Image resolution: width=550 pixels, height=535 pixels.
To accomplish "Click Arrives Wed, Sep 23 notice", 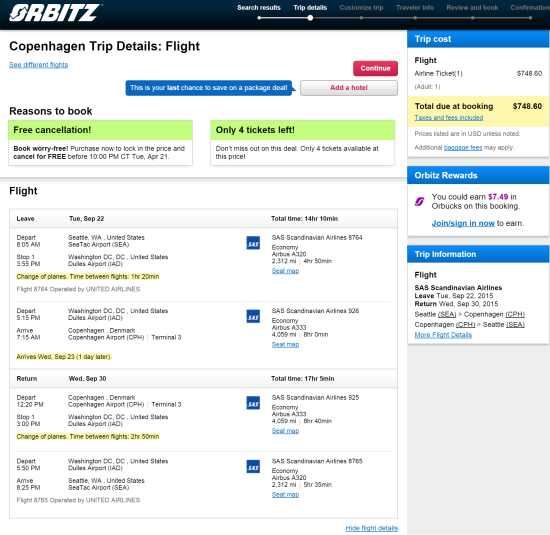I will (x=64, y=357).
